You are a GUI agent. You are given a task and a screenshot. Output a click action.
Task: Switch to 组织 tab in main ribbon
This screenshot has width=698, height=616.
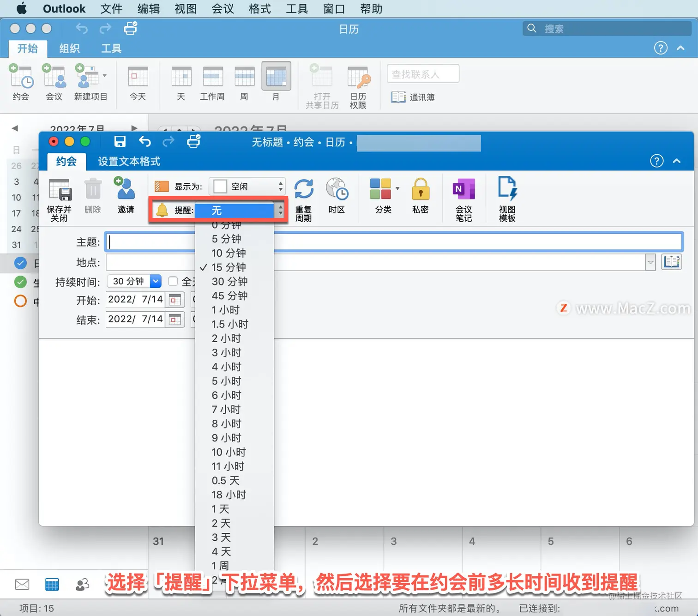point(69,48)
